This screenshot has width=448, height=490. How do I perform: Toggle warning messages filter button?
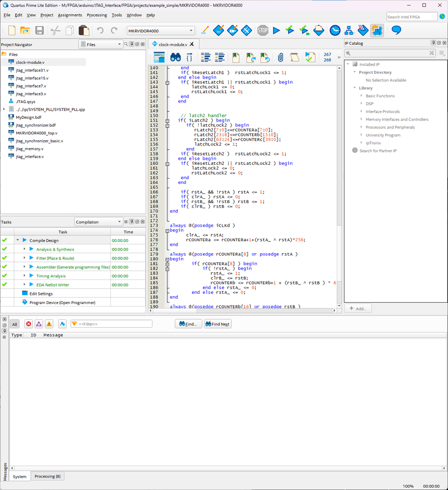(49, 324)
